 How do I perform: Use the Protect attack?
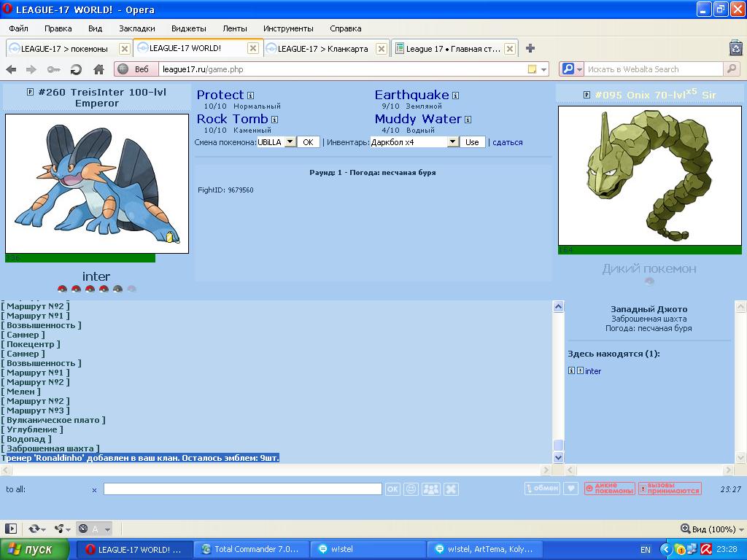[220, 95]
